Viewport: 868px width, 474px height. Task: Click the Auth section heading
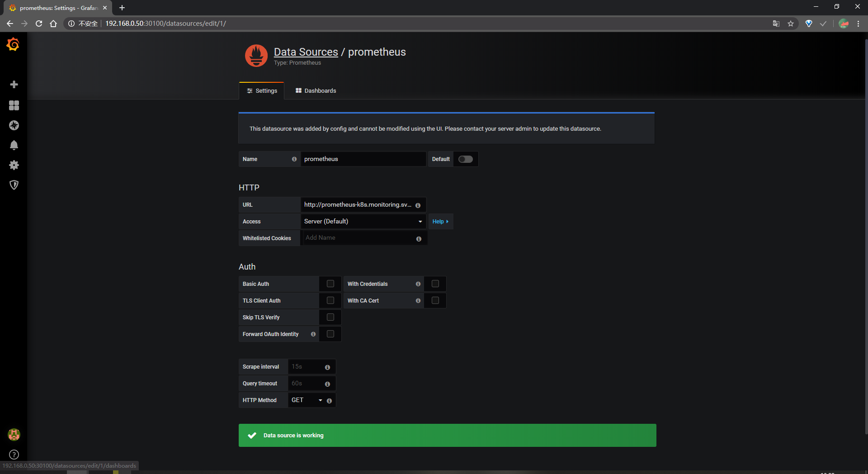(x=247, y=267)
